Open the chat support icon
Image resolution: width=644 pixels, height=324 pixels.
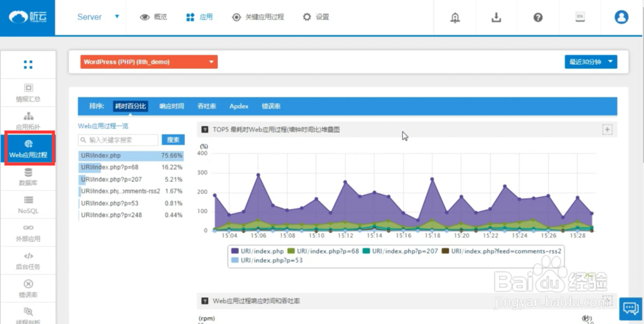(630, 309)
